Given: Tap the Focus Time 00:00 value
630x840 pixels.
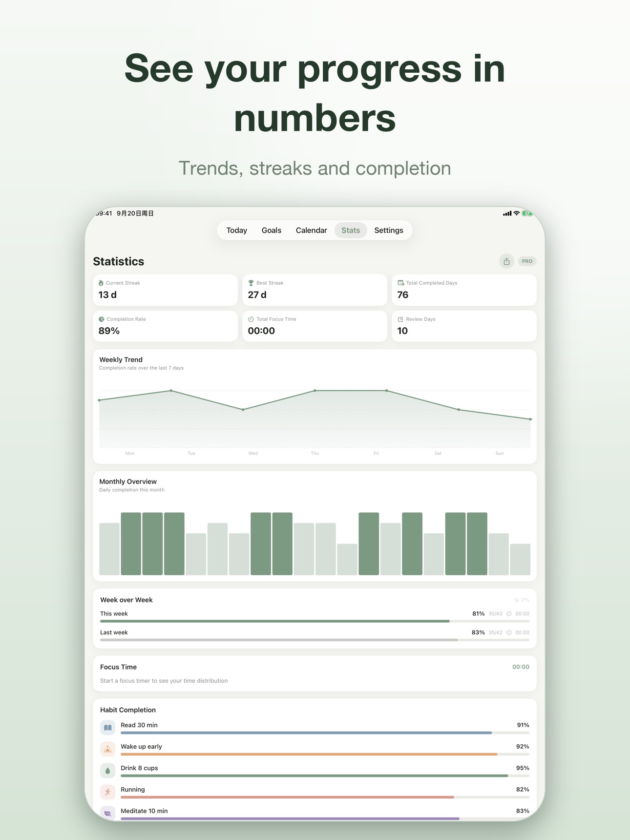Looking at the screenshot, I should [521, 667].
